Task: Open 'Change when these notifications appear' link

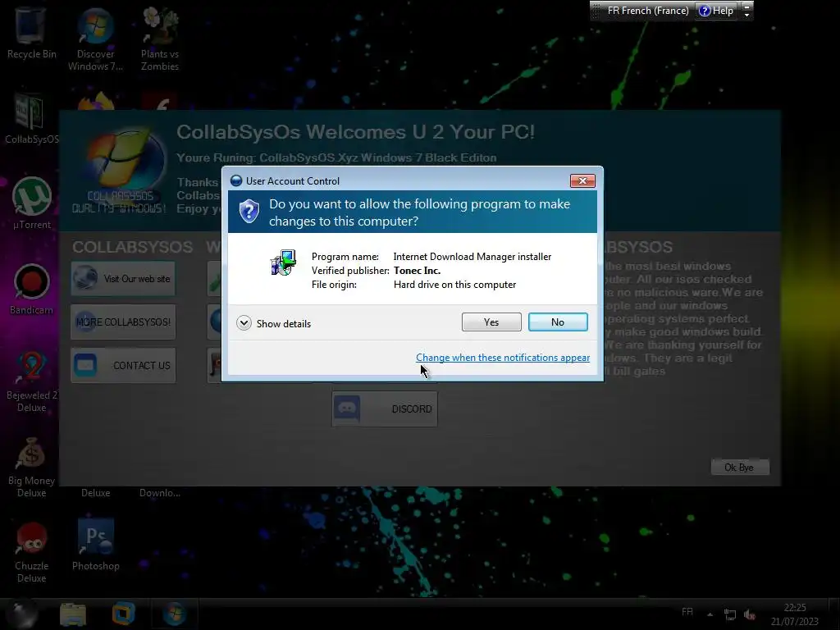Action: [x=503, y=358]
